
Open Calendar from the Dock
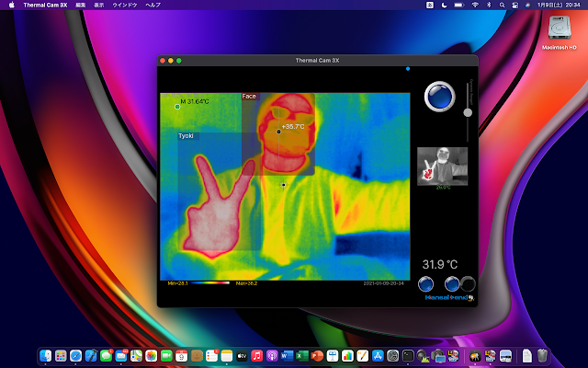pos(182,355)
